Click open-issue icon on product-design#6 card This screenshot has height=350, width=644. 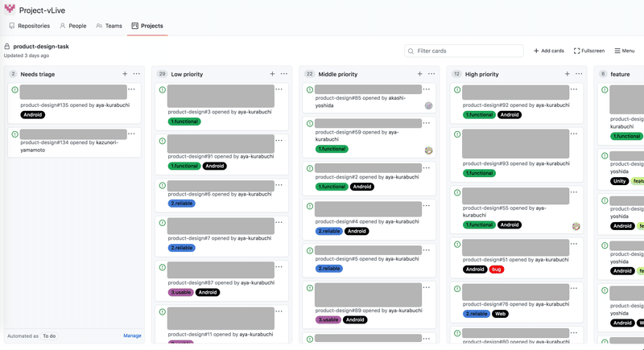163,186
